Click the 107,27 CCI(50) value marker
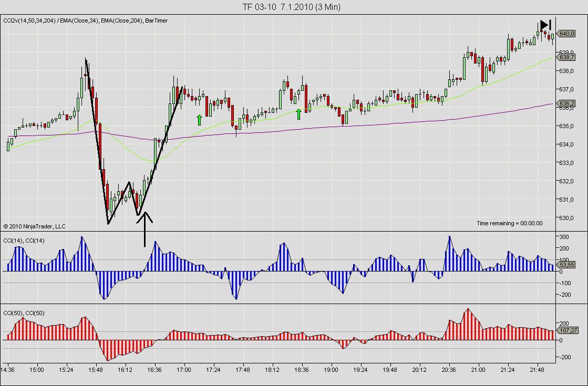The width and height of the screenshot is (588, 386). pos(568,330)
